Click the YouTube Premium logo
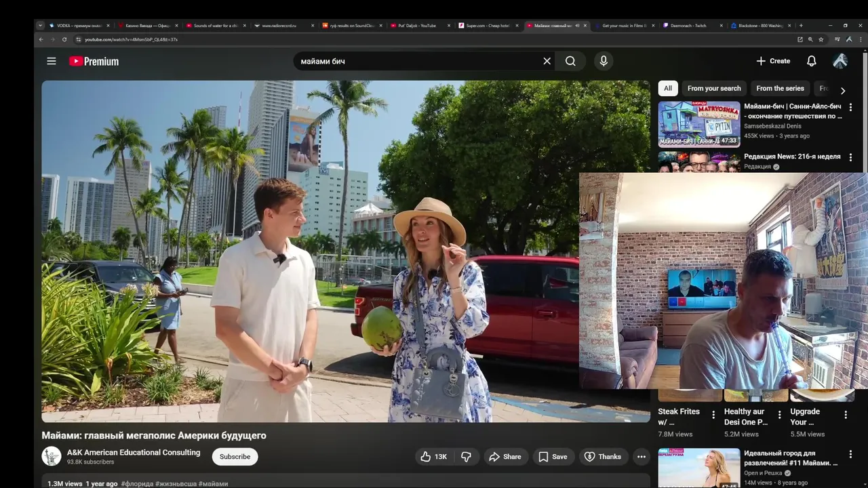Image resolution: width=868 pixels, height=488 pixels. (x=94, y=61)
